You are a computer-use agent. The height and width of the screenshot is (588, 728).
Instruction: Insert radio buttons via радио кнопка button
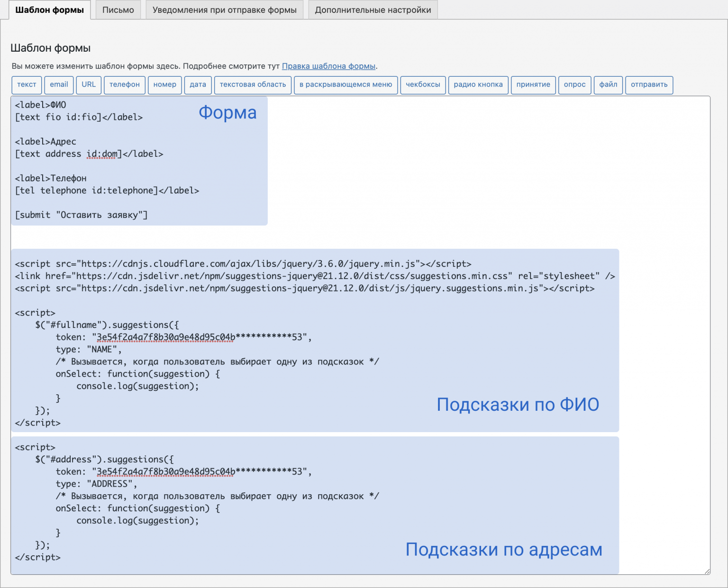pyautogui.click(x=478, y=85)
